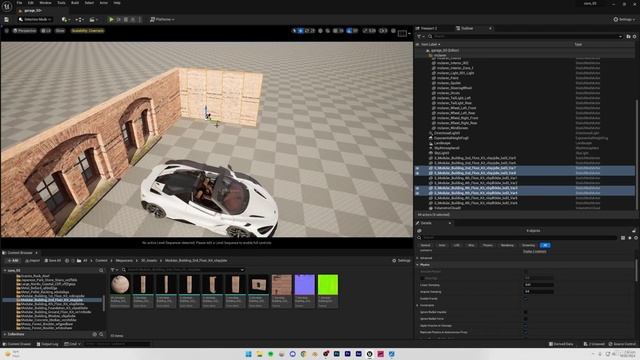Viewport: 640px width, 360px height.
Task: Open surface snapping options in viewport toolbar
Action: tap(328, 31)
